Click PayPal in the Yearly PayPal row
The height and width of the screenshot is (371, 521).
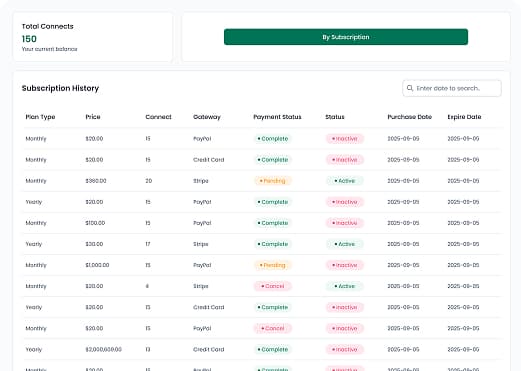click(x=202, y=202)
